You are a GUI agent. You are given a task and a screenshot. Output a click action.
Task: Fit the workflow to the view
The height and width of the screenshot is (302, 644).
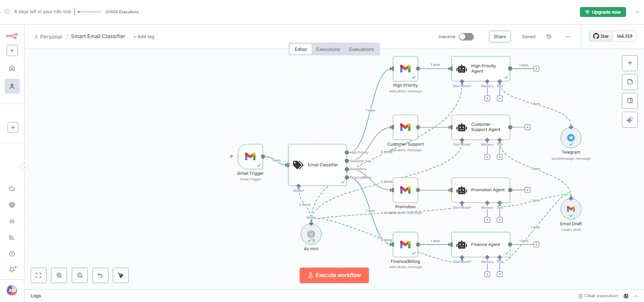[38, 275]
